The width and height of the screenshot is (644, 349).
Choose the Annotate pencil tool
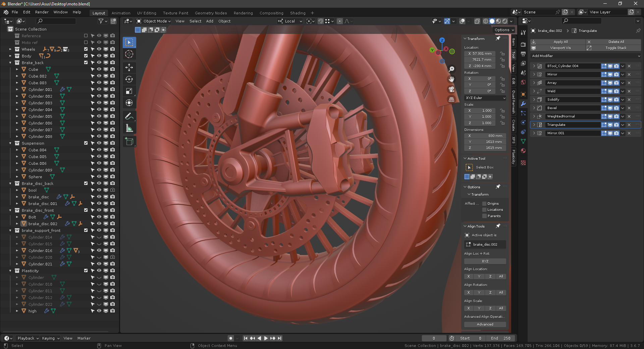pyautogui.click(x=129, y=116)
